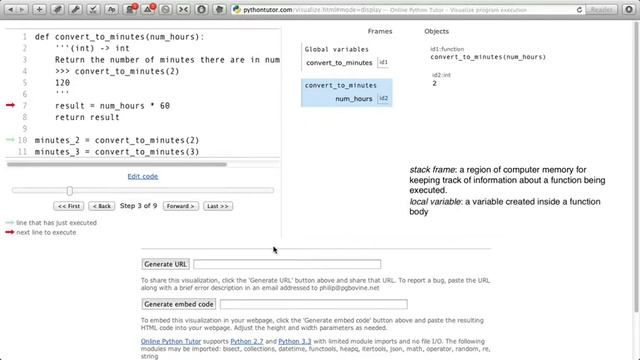640x360 pixels.
Task: Click the toolbar icon left of address bar
Action: click(219, 9)
